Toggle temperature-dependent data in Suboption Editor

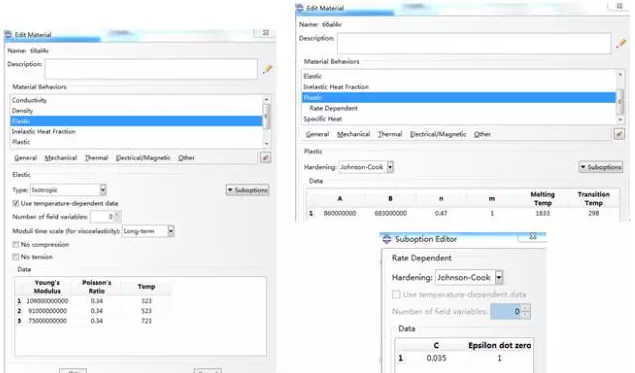[x=396, y=294]
